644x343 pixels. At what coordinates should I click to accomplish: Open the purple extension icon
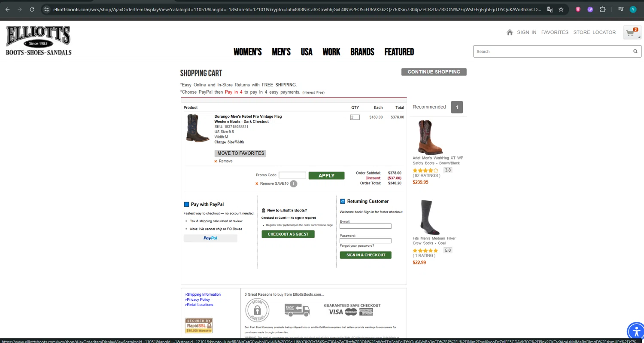pos(590,9)
